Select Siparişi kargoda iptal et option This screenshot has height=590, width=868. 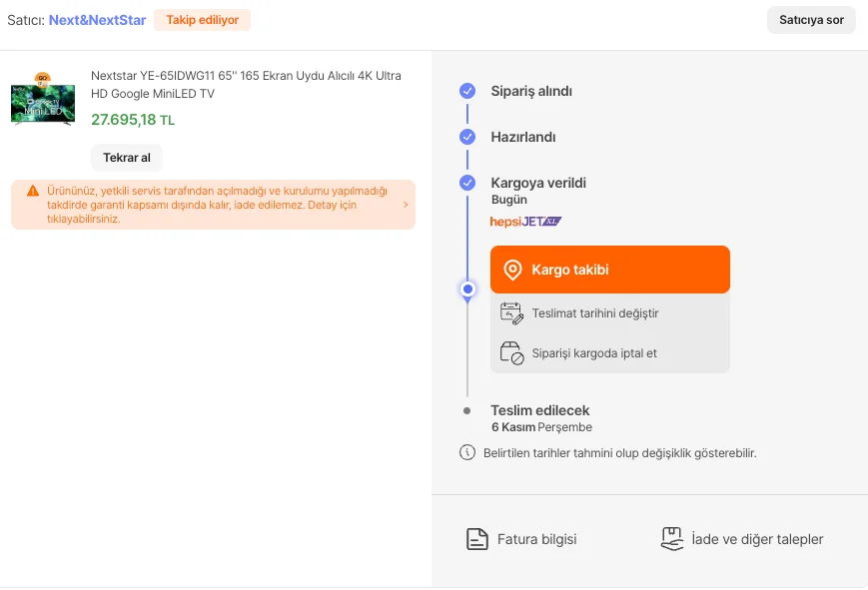pyautogui.click(x=594, y=353)
